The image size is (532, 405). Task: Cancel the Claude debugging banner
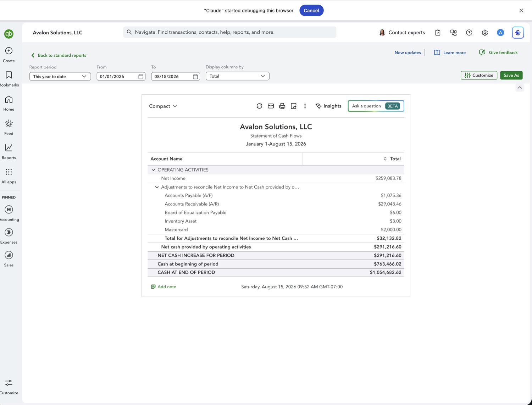tap(311, 11)
